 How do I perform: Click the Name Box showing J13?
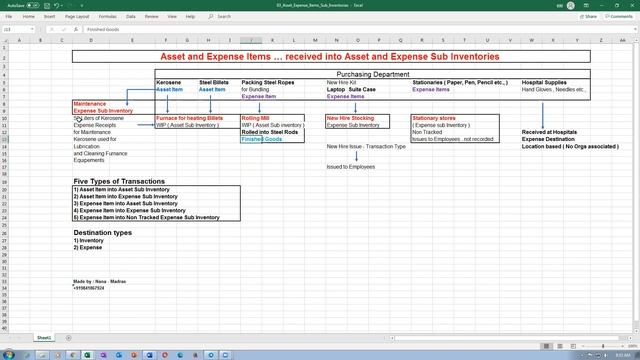pyautogui.click(x=16, y=29)
